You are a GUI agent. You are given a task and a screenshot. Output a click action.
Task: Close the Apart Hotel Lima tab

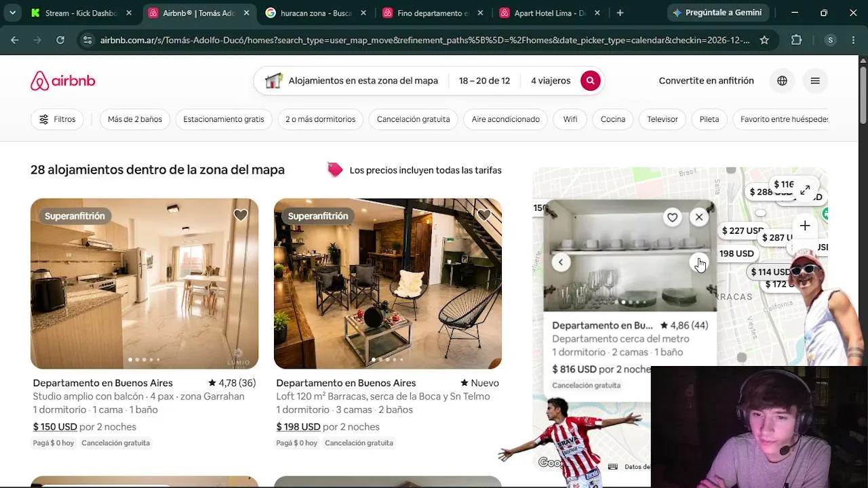point(597,13)
